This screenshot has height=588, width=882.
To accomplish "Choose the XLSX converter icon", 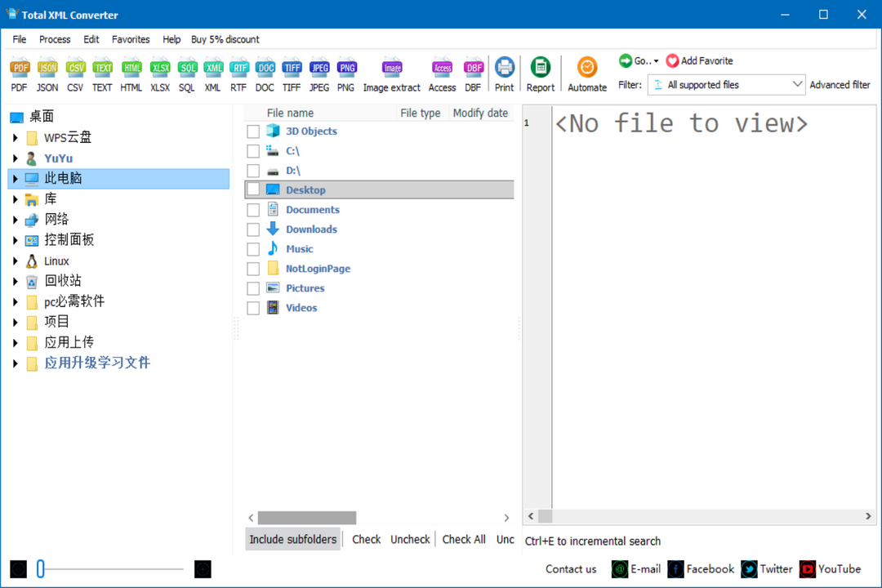I will point(160,69).
